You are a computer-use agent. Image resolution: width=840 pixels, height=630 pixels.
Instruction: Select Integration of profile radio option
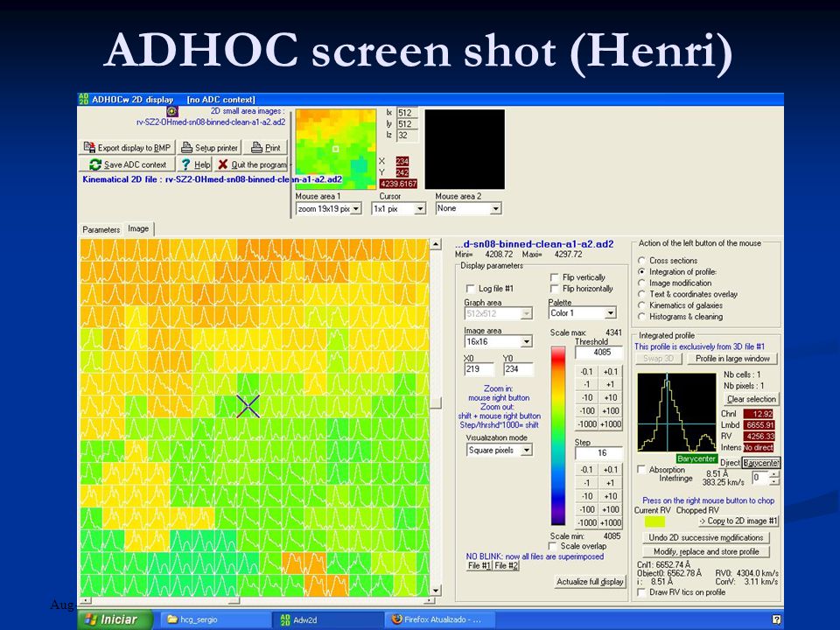coord(641,271)
